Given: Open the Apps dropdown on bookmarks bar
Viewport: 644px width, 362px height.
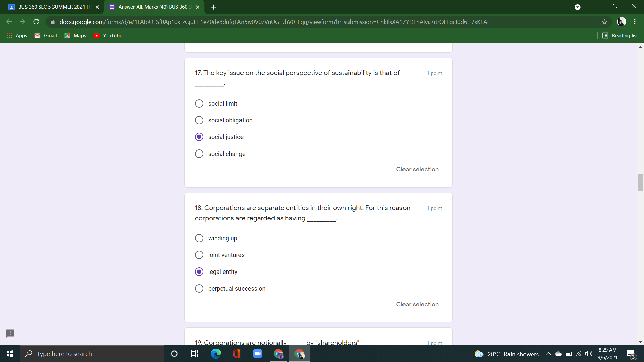Looking at the screenshot, I should click(17, 35).
